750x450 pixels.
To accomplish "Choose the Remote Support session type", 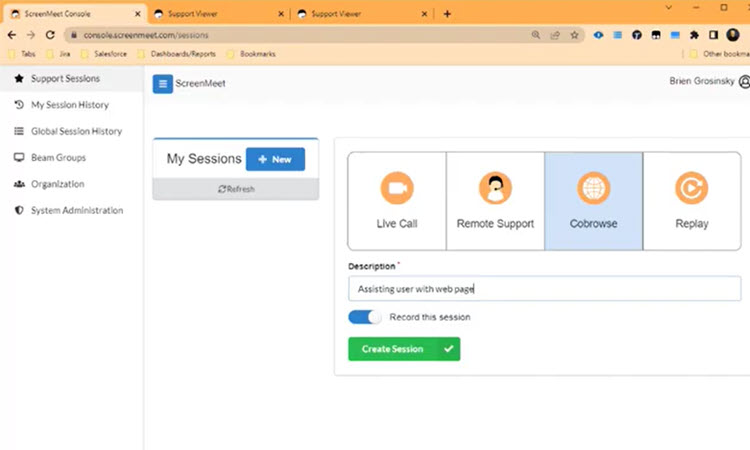I will point(495,201).
